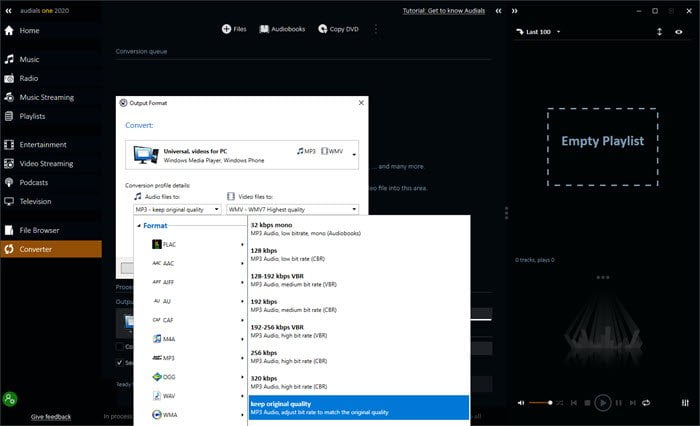This screenshot has width=700, height=426.
Task: Click the Audiobooks toolbar button
Action: click(282, 29)
